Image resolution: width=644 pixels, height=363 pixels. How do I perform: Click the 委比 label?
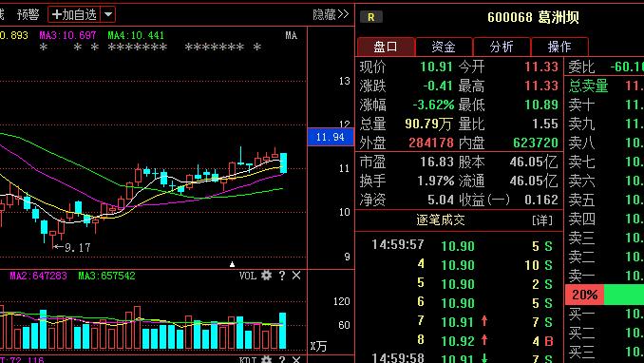[581, 67]
